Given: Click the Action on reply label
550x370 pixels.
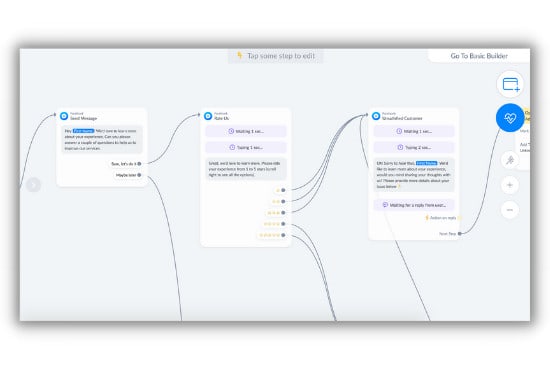Looking at the screenshot, I should tap(443, 218).
